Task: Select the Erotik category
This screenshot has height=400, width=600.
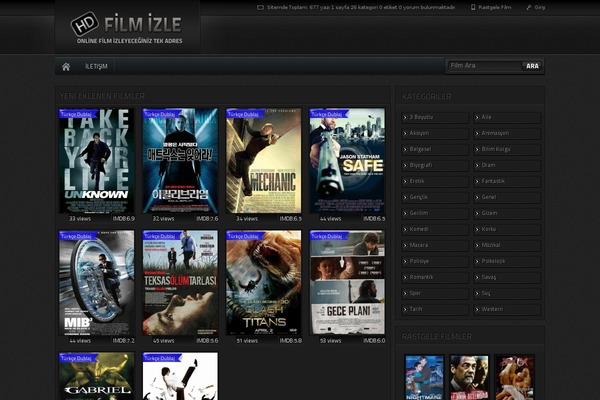Action: click(435, 181)
